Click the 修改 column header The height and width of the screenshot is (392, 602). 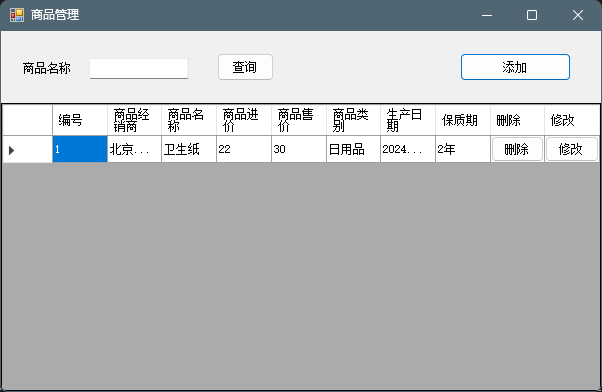572,120
